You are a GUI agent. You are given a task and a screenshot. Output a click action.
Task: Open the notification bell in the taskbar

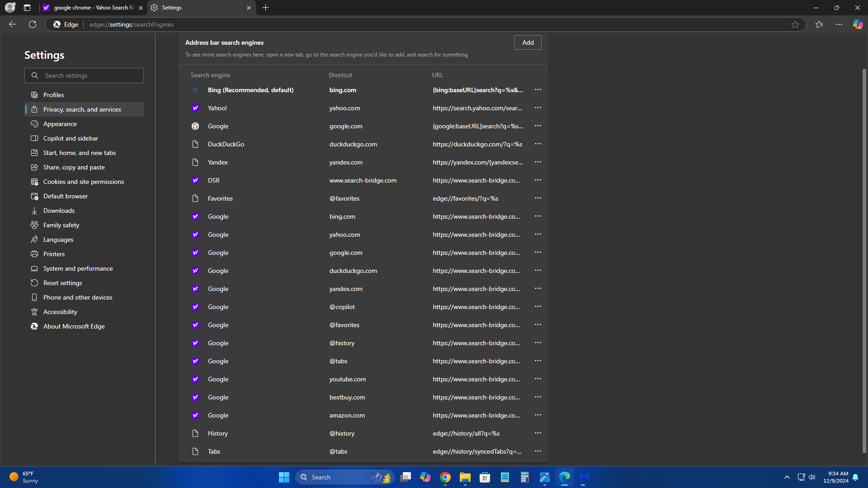855,477
